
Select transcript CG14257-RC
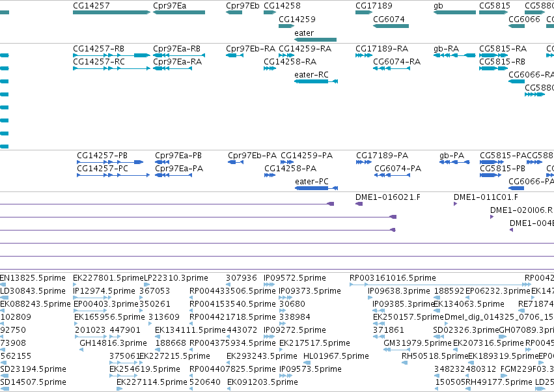point(112,68)
